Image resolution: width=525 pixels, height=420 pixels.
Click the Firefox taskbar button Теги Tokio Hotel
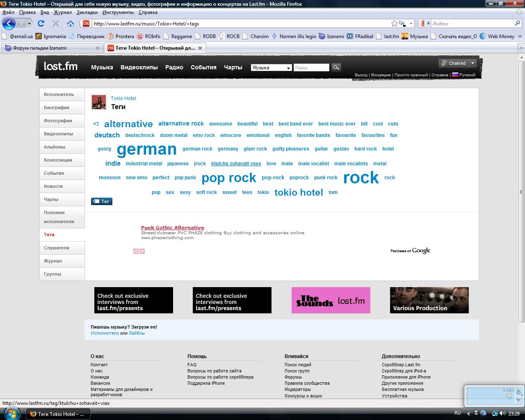(x=58, y=414)
